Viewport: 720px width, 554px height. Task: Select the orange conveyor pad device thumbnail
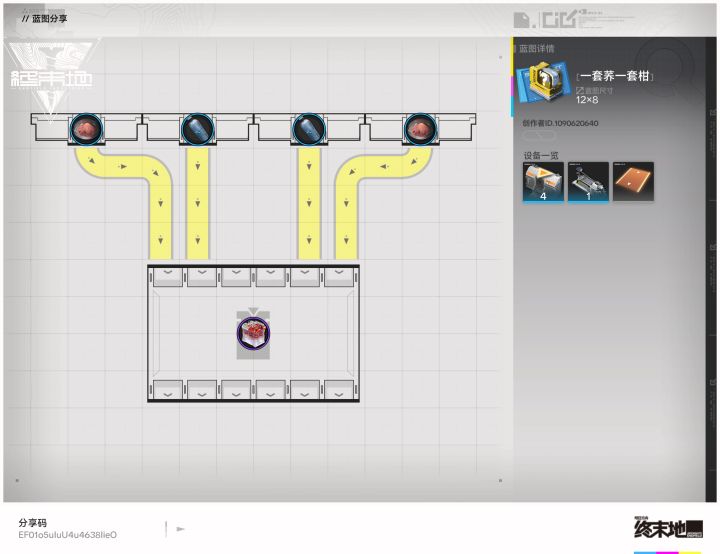(x=633, y=182)
